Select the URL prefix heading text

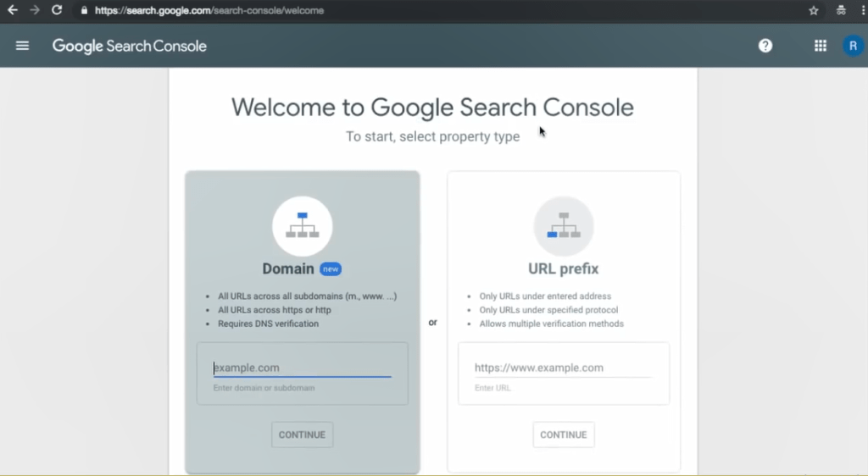(563, 268)
